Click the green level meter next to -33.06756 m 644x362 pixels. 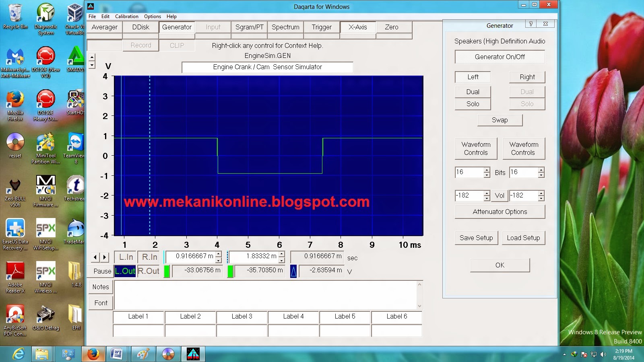pyautogui.click(x=167, y=271)
